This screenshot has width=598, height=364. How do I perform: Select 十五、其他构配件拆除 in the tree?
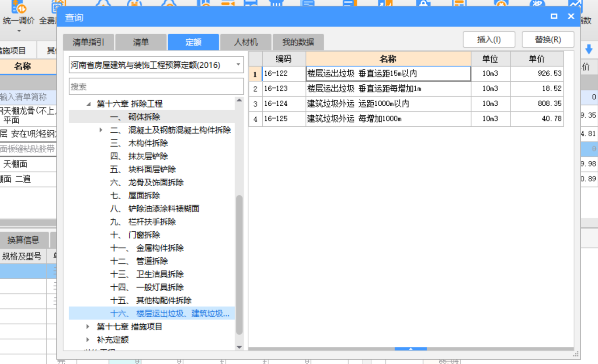[151, 300]
